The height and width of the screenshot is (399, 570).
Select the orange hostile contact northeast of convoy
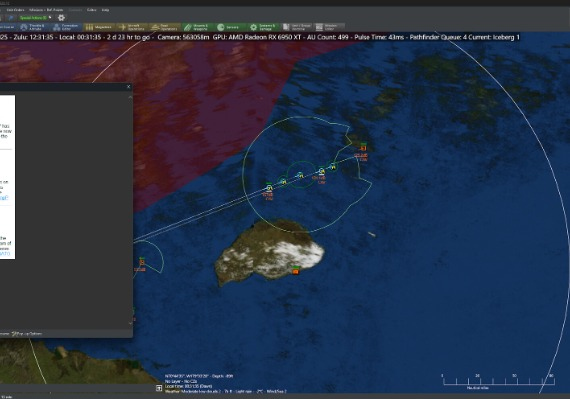(x=363, y=148)
